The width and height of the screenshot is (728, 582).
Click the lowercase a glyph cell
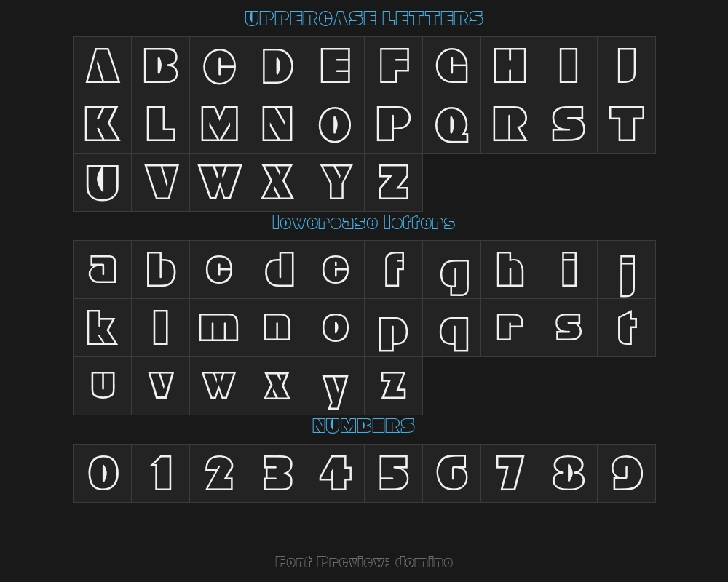[102, 269]
